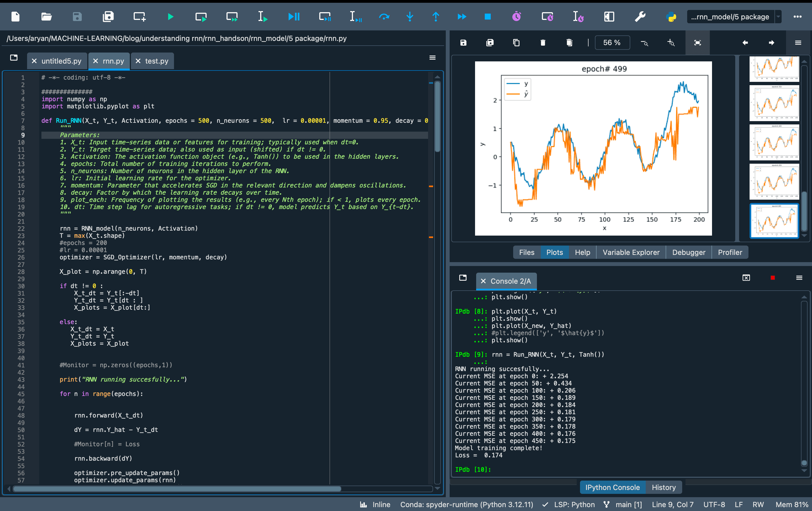This screenshot has height=511, width=812.
Task: Debug the current file
Action: click(x=294, y=17)
